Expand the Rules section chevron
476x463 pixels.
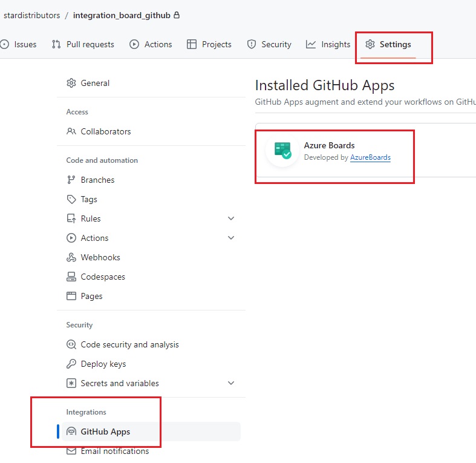231,218
